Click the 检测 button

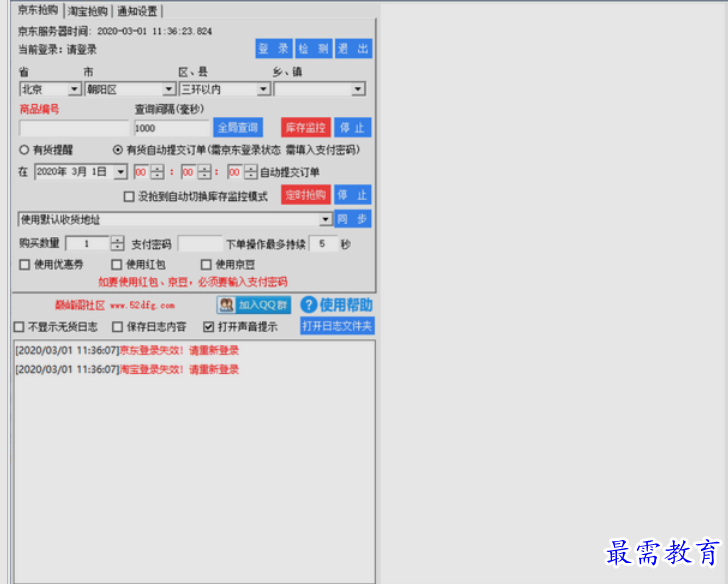click(x=313, y=48)
